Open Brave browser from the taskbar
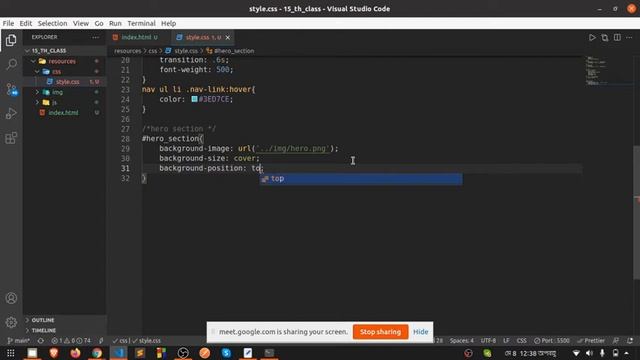Screen dimensions: 640x360 (53, 353)
